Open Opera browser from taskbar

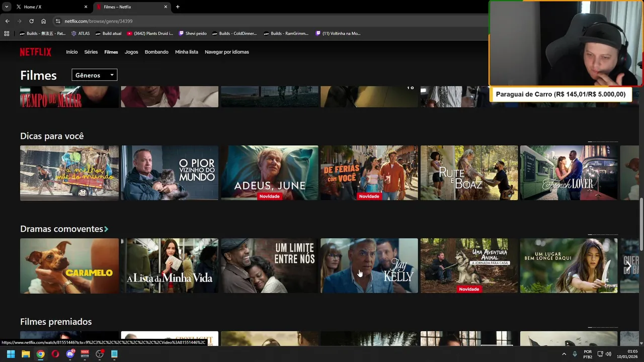pos(55,354)
